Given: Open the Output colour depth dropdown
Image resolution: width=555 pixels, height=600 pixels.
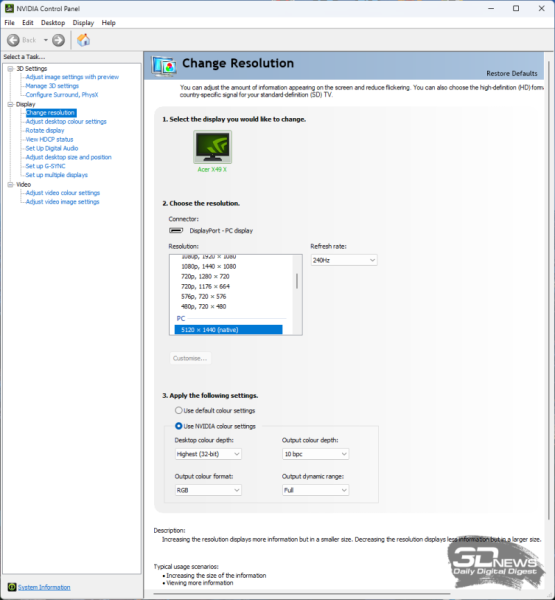Looking at the screenshot, I should pyautogui.click(x=315, y=454).
